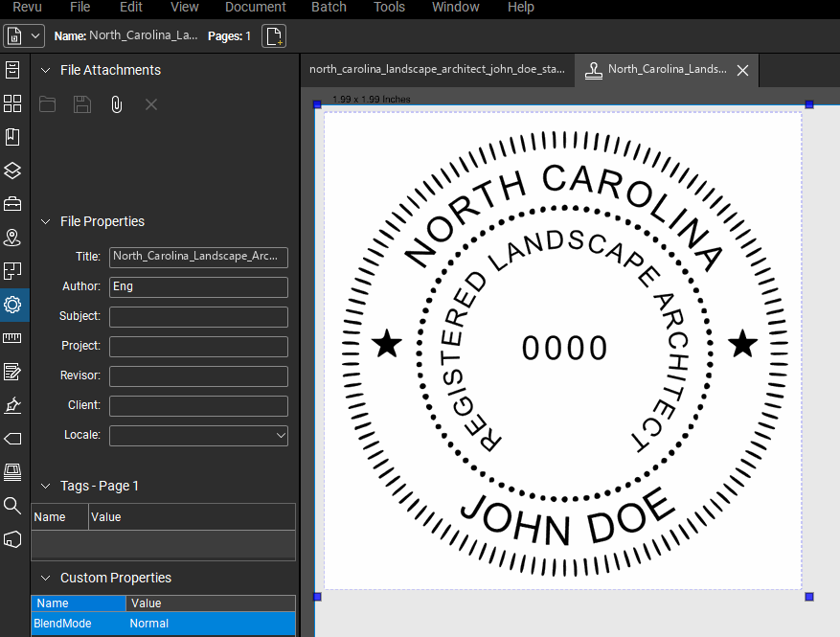Open the Locale dropdown
Viewport: 840px width, 637px height.
pos(199,436)
